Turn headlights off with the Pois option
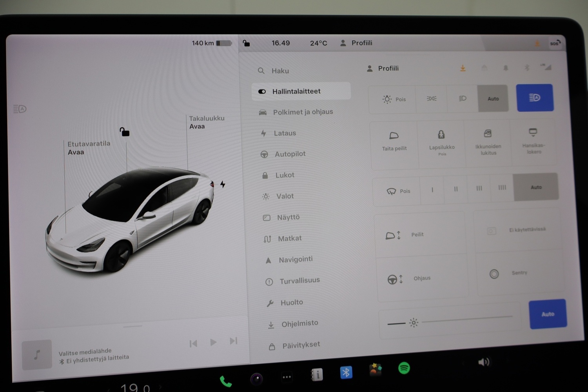 point(393,99)
